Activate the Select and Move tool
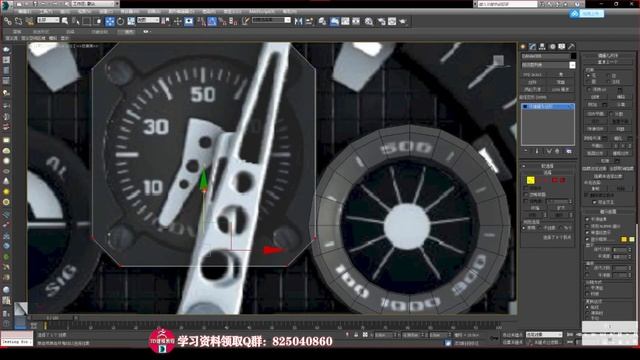 (110, 21)
